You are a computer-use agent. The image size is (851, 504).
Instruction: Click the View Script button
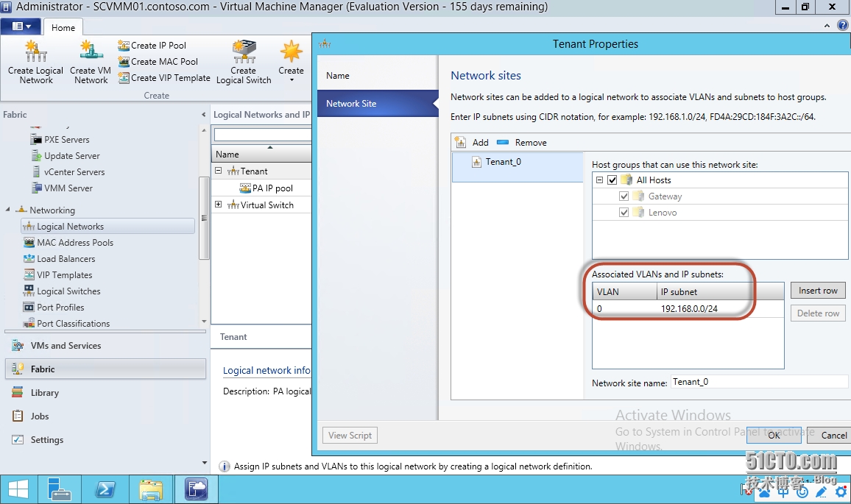pos(350,435)
